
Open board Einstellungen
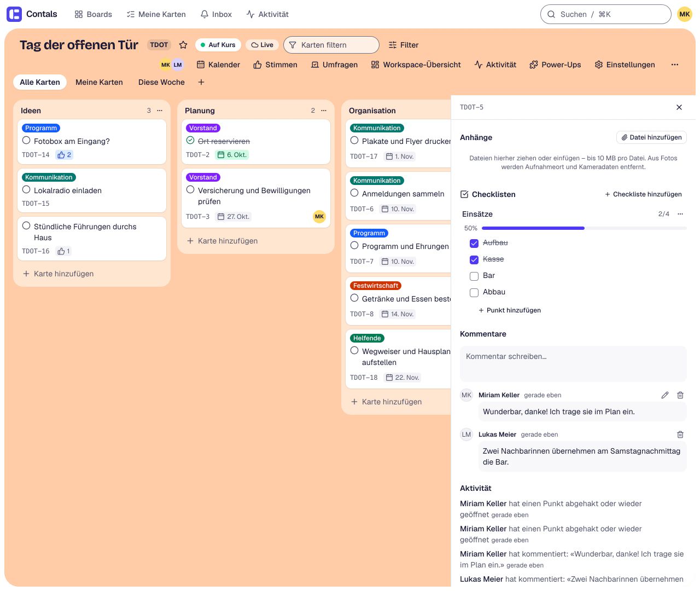[625, 65]
